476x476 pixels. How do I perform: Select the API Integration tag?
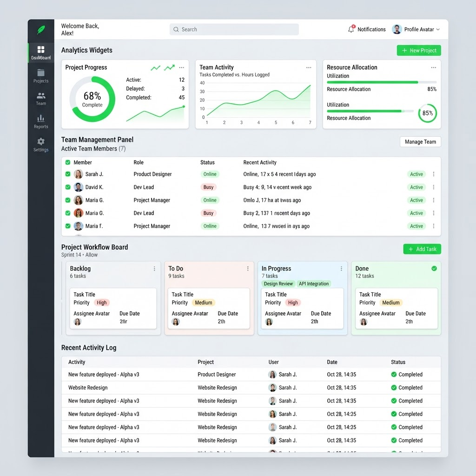pyautogui.click(x=314, y=284)
